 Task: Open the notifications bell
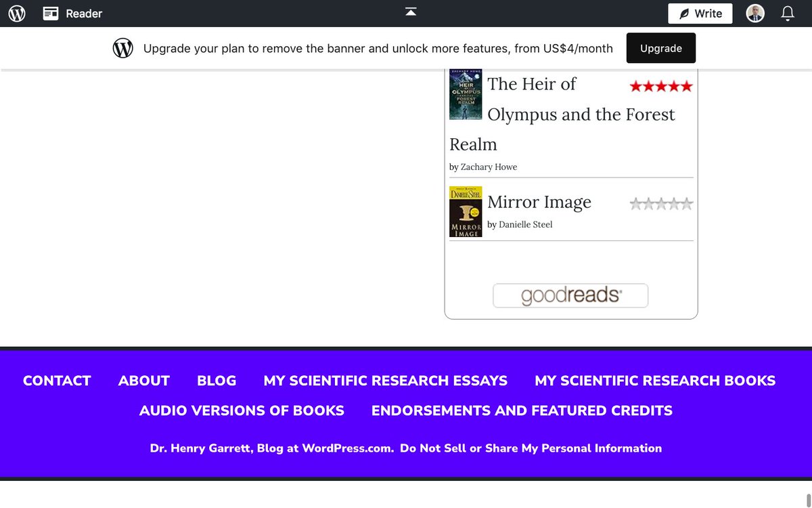click(788, 13)
